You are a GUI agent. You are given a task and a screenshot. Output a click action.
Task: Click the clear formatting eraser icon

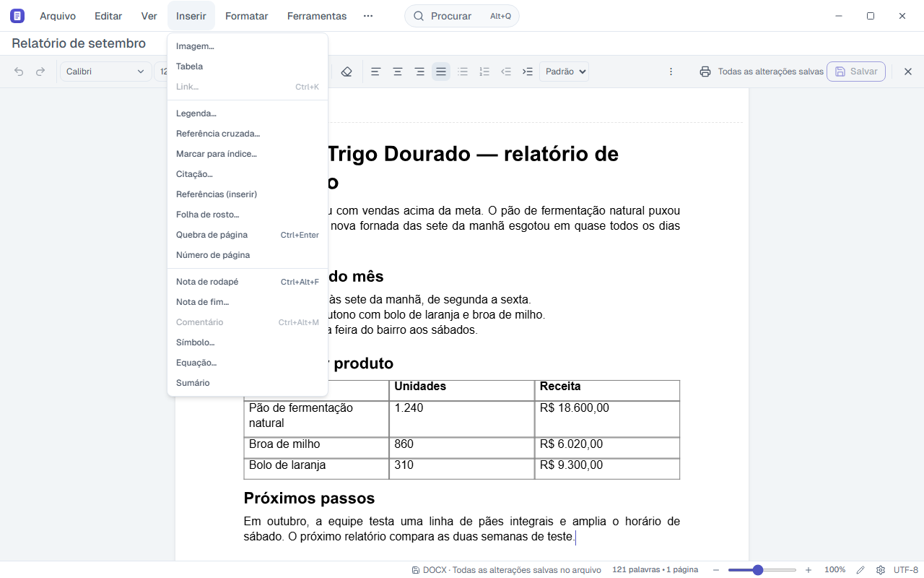pos(346,72)
